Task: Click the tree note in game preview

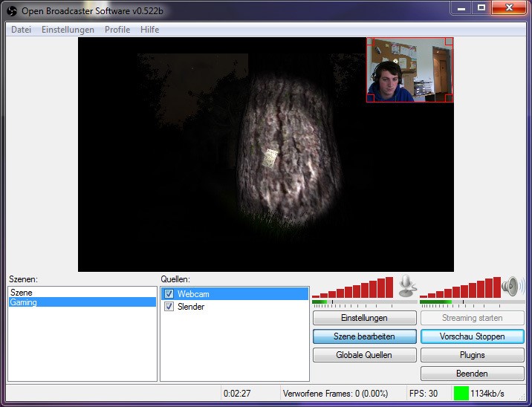Action: pyautogui.click(x=270, y=157)
